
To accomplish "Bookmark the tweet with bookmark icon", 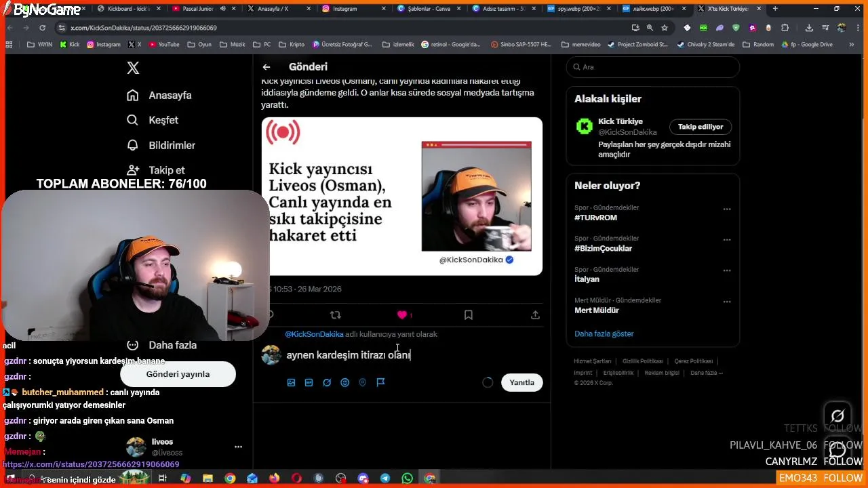I will 469,314.
